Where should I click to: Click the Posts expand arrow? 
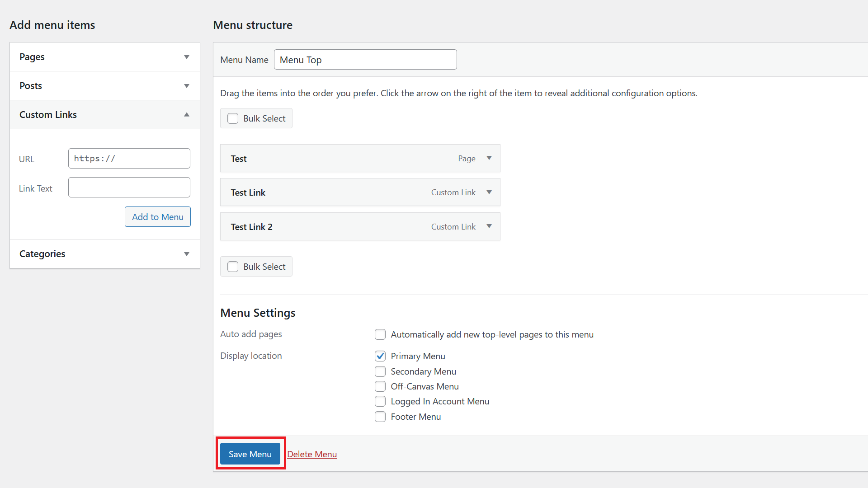pos(187,86)
